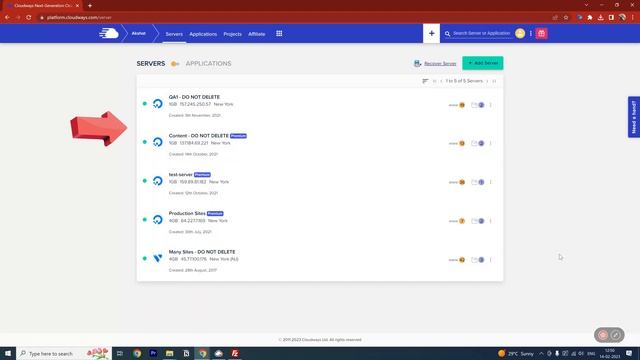This screenshot has height=360, width=640.
Task: Click Vultr icon of Many Sites server
Action: 158,258
